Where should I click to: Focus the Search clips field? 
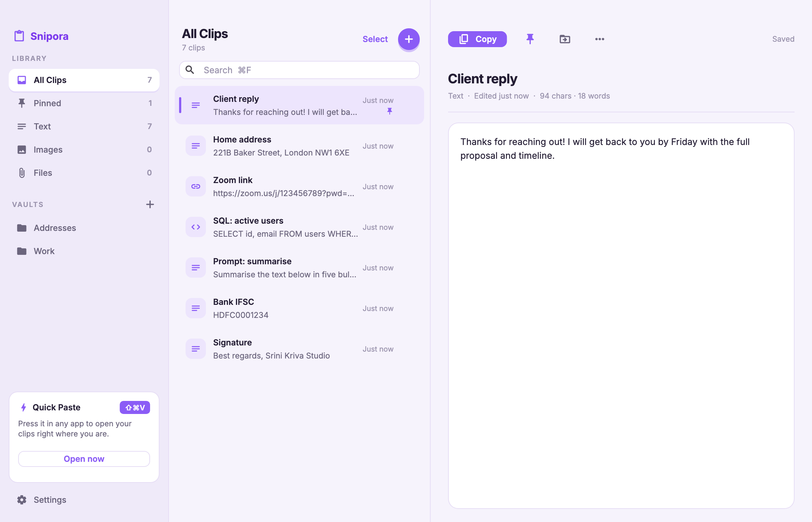pyautogui.click(x=299, y=70)
